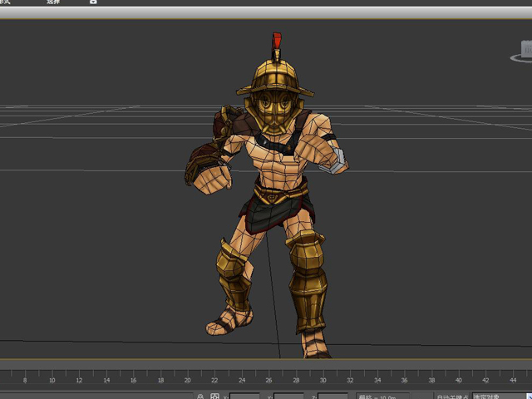Enable the 自动关键点 Auto Key button
Image resolution: width=532 pixels, height=399 pixels.
pyautogui.click(x=452, y=397)
